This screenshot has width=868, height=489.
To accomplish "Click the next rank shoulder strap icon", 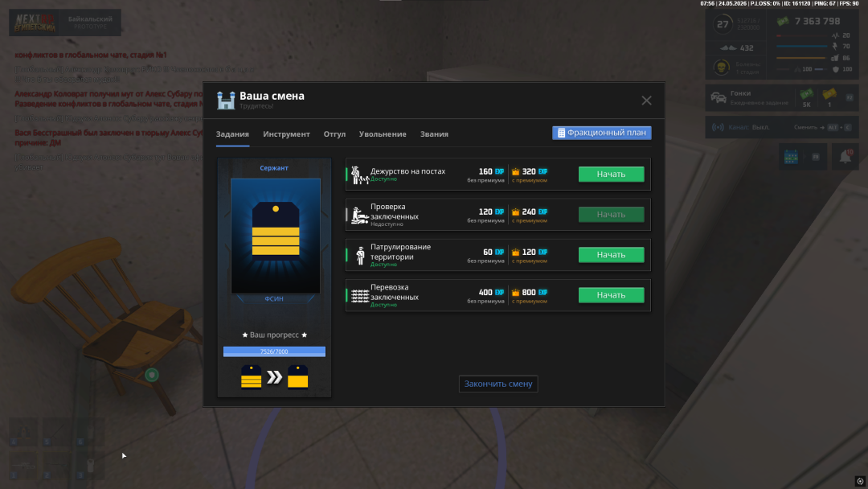I will point(298,376).
